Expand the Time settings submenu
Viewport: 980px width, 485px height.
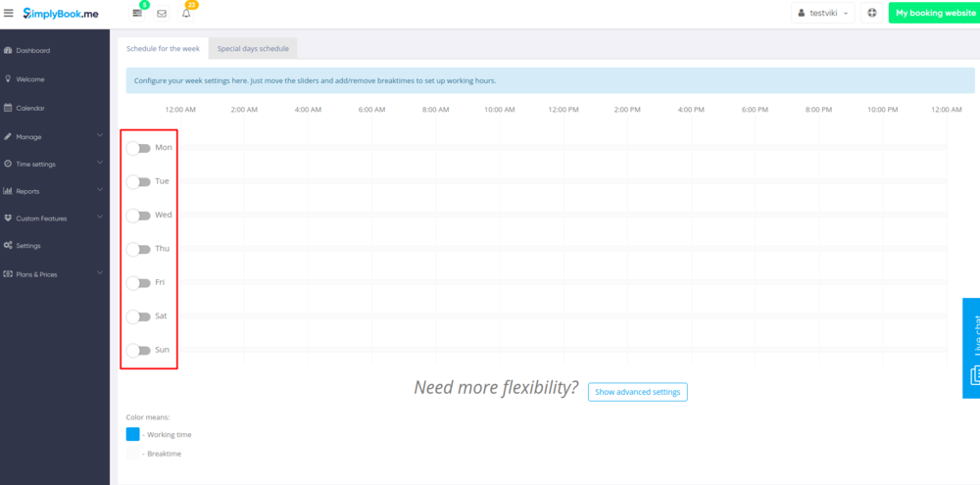[x=54, y=164]
